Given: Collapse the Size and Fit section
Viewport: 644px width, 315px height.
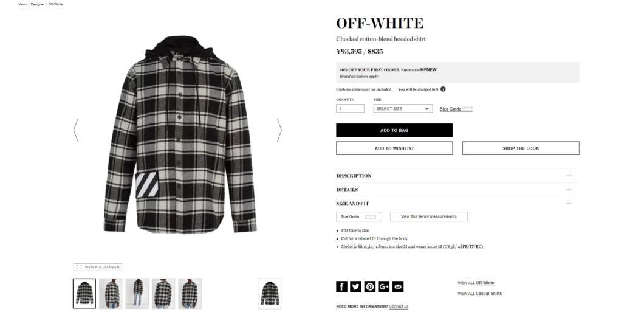Looking at the screenshot, I should pos(457,203).
